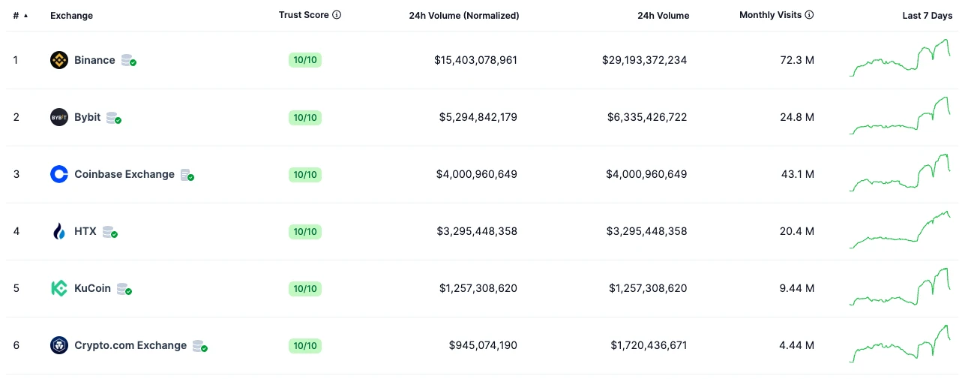Open the Bybit exchange link
Image resolution: width=980 pixels, height=379 pixels.
pyautogui.click(x=87, y=117)
